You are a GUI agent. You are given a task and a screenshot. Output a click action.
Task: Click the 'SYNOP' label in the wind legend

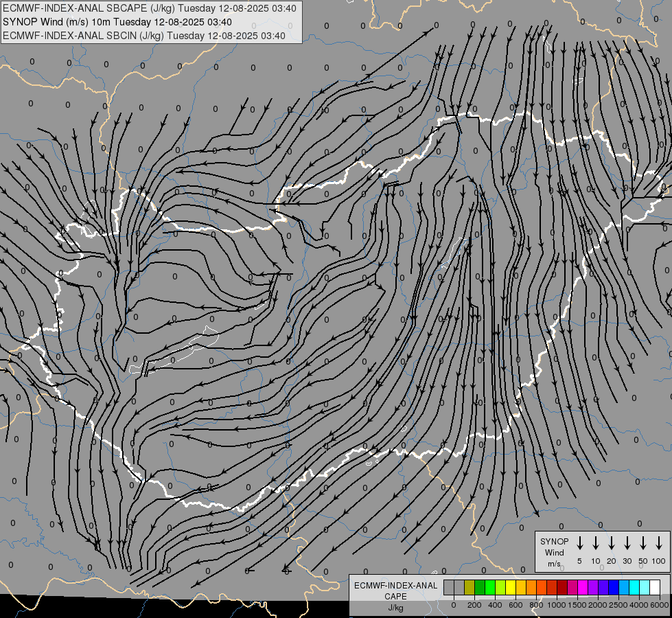(x=554, y=541)
